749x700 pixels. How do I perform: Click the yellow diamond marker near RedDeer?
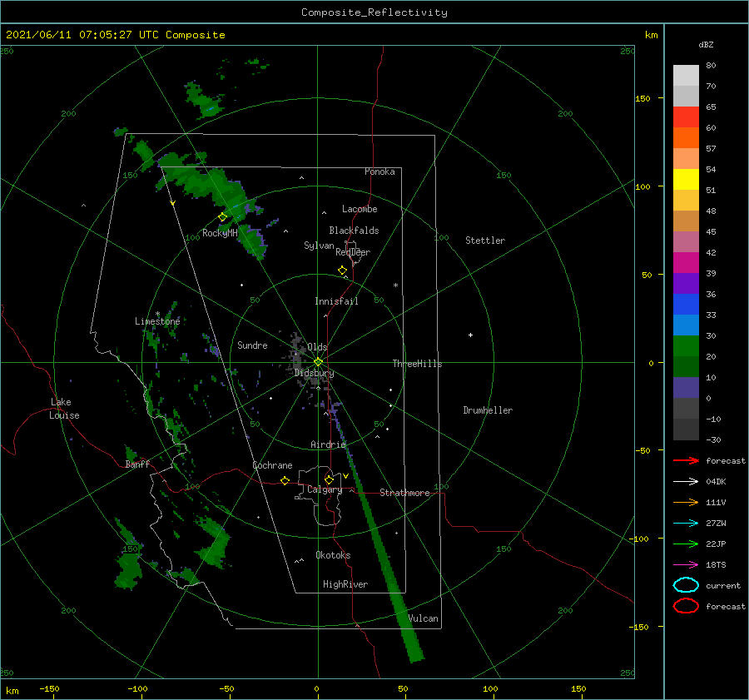(x=342, y=271)
